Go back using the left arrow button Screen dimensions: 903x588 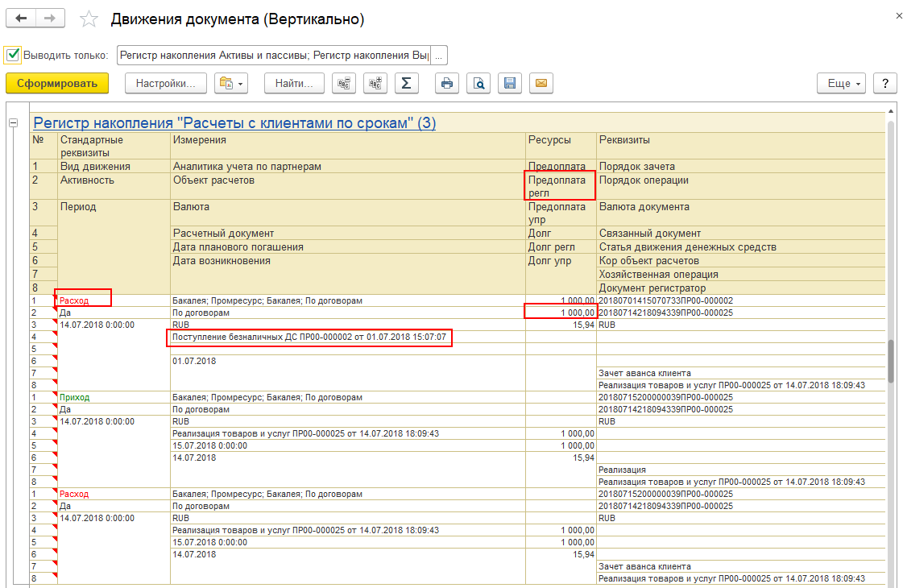(21, 19)
